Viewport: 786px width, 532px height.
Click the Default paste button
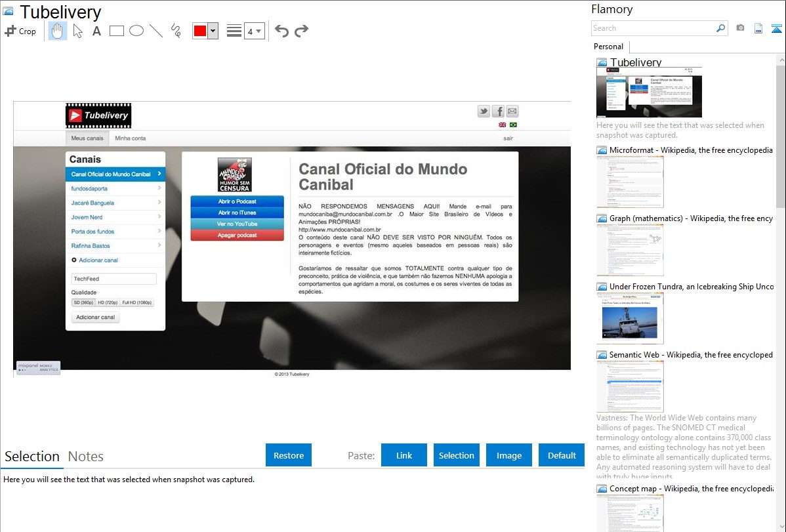pos(562,455)
